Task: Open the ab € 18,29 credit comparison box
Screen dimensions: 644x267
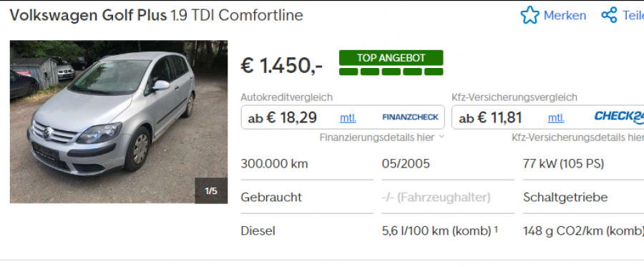Action: coord(343,117)
